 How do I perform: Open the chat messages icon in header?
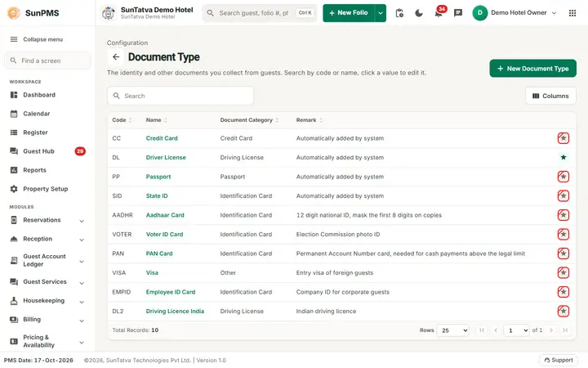pyautogui.click(x=458, y=13)
